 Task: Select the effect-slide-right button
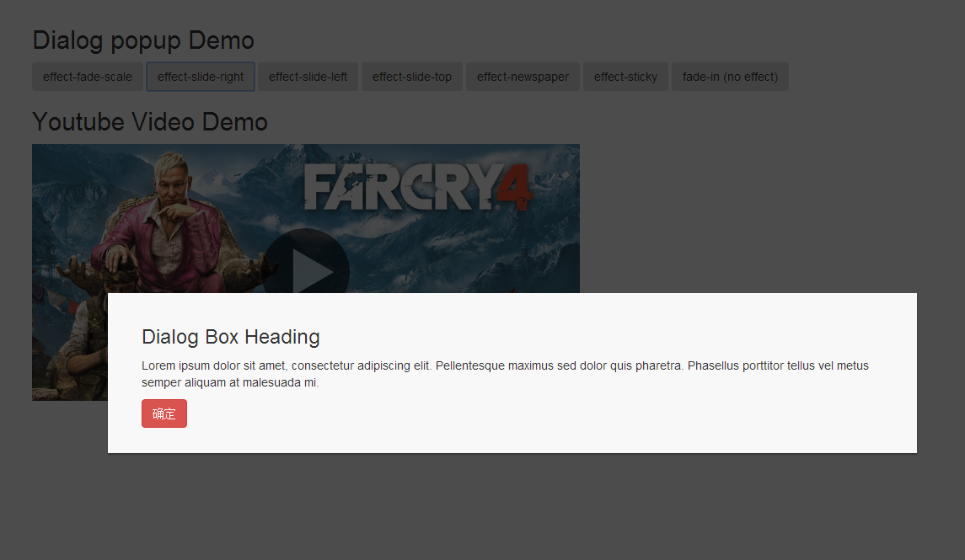click(201, 77)
